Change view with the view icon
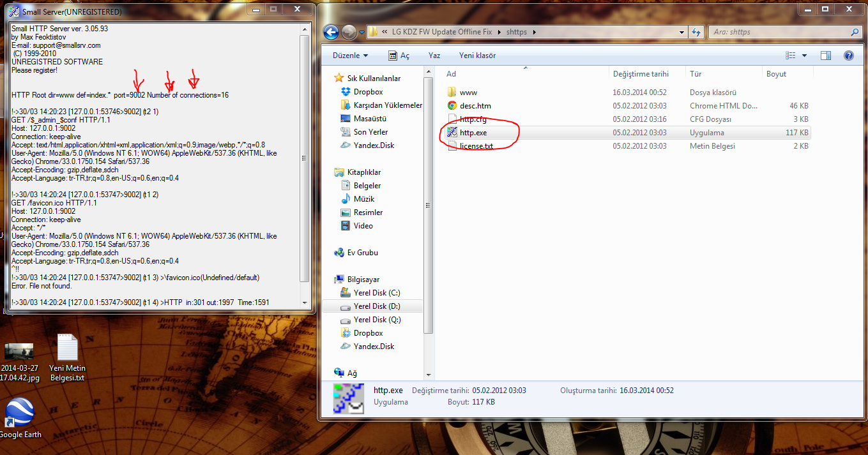 click(x=791, y=56)
